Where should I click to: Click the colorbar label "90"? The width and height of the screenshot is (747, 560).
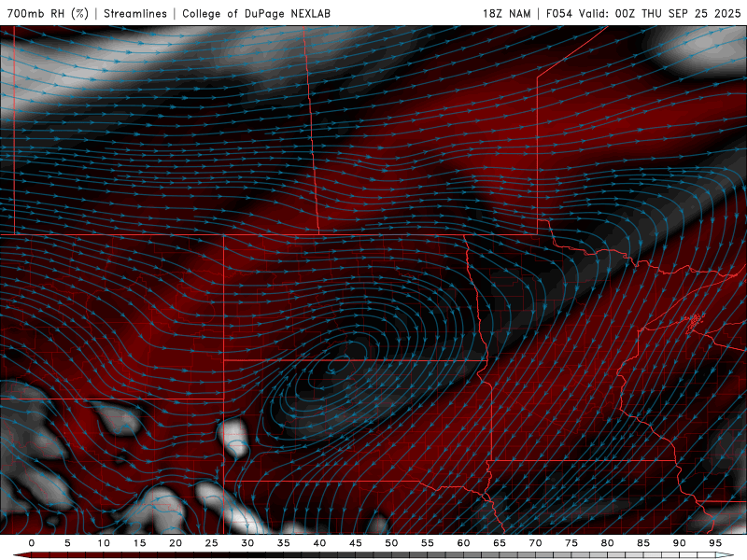tap(679, 543)
